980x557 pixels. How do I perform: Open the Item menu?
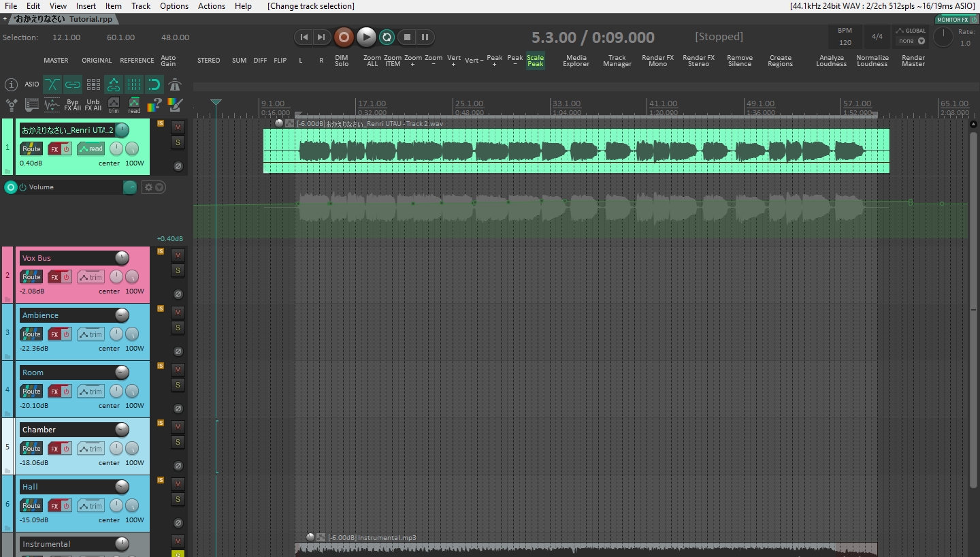[114, 6]
